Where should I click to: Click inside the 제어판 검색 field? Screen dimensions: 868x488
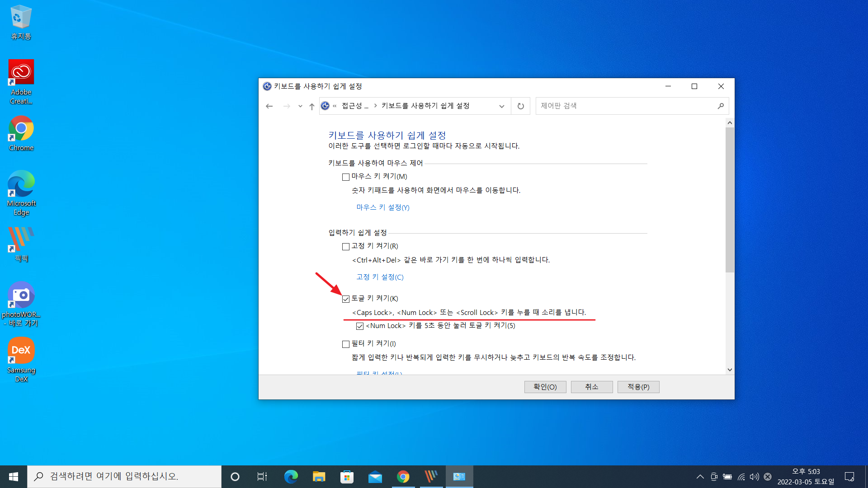624,106
